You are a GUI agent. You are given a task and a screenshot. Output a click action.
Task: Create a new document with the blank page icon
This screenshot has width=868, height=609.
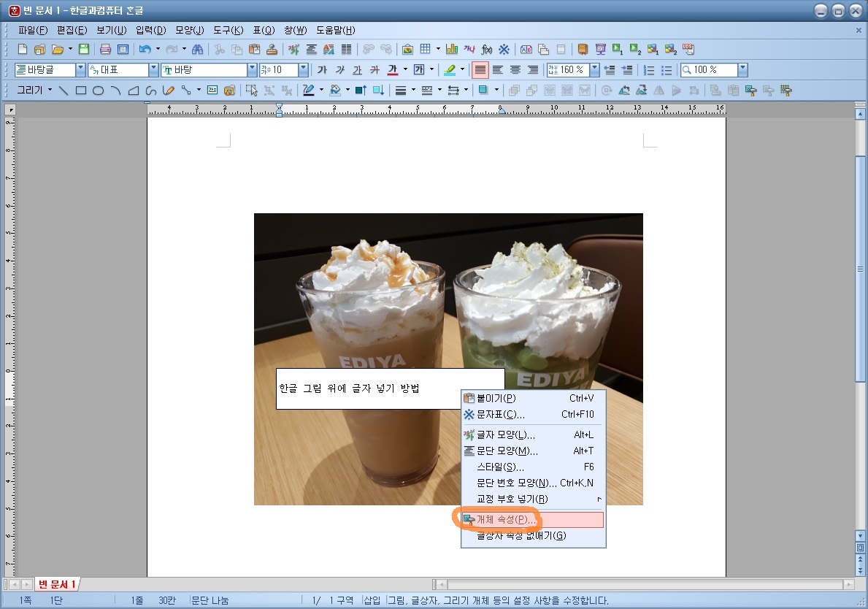[x=23, y=49]
